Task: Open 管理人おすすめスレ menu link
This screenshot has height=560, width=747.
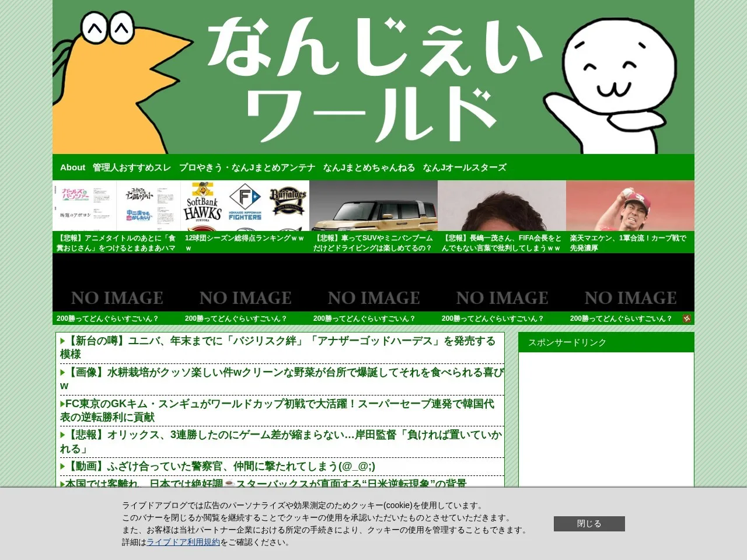Action: point(132,167)
